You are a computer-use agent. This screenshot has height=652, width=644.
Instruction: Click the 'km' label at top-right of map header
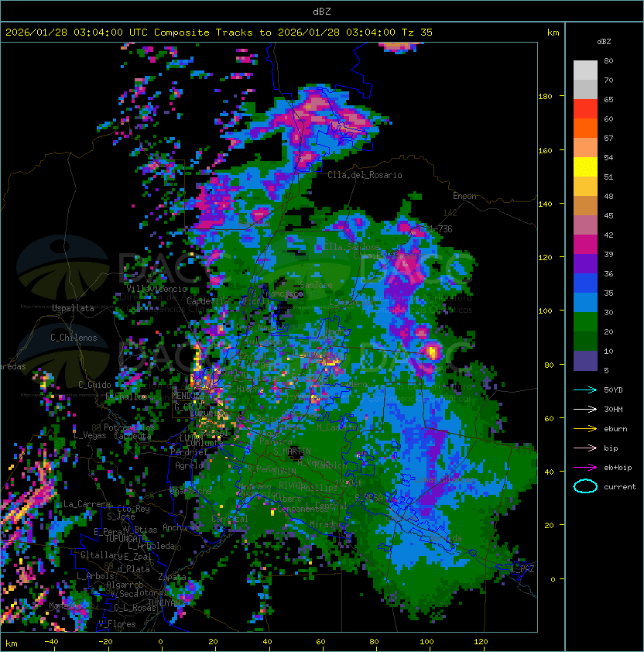(553, 33)
